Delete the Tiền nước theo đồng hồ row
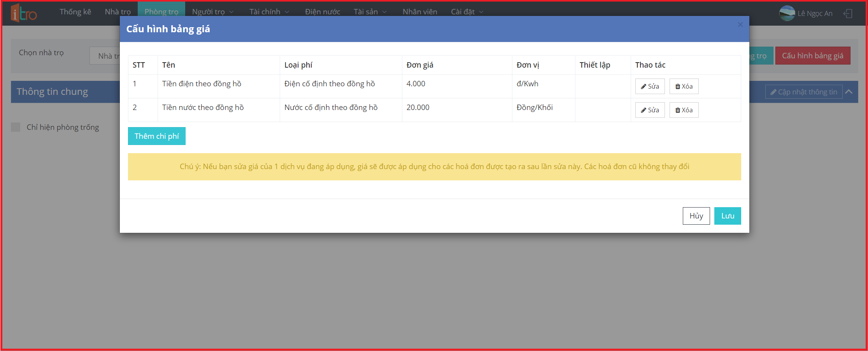The width and height of the screenshot is (868, 351). pos(684,110)
